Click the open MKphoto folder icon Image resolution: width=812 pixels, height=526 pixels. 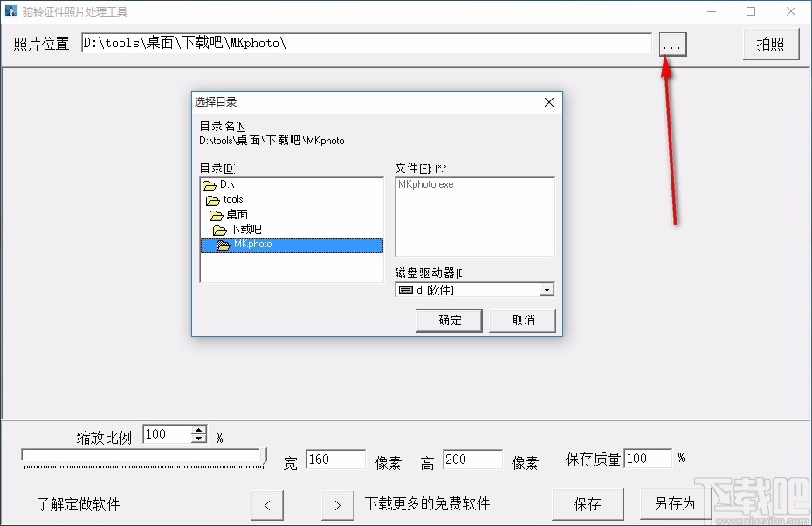tap(224, 245)
